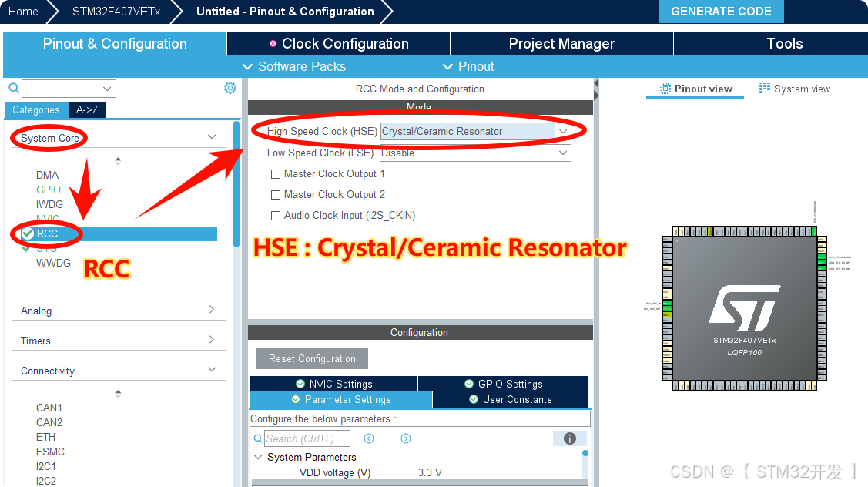Expand the Timers category
868x487 pixels.
click(x=212, y=339)
